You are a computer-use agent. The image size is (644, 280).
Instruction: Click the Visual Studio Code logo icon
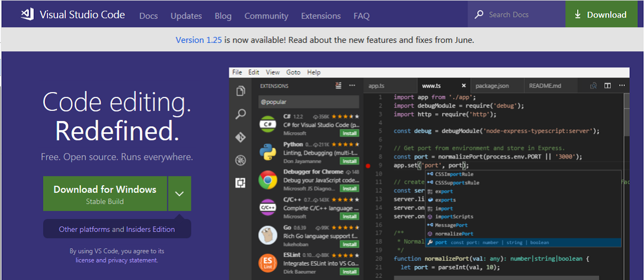[27, 14]
